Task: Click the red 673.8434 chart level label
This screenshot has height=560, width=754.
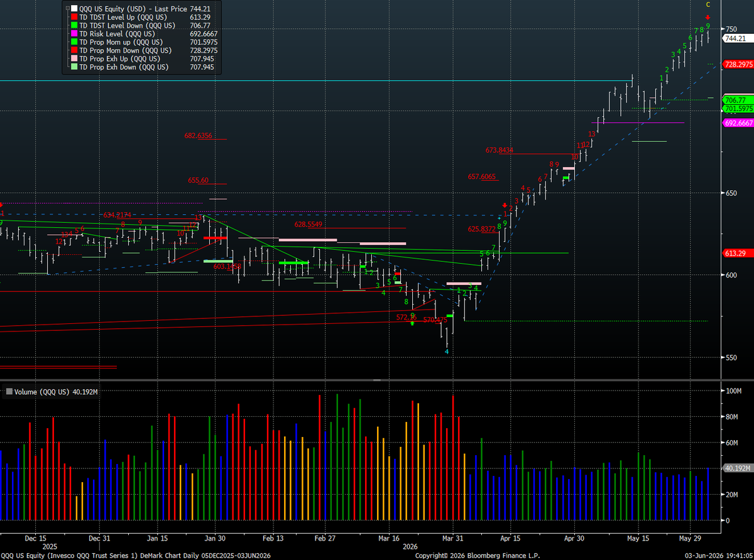Action: point(500,150)
